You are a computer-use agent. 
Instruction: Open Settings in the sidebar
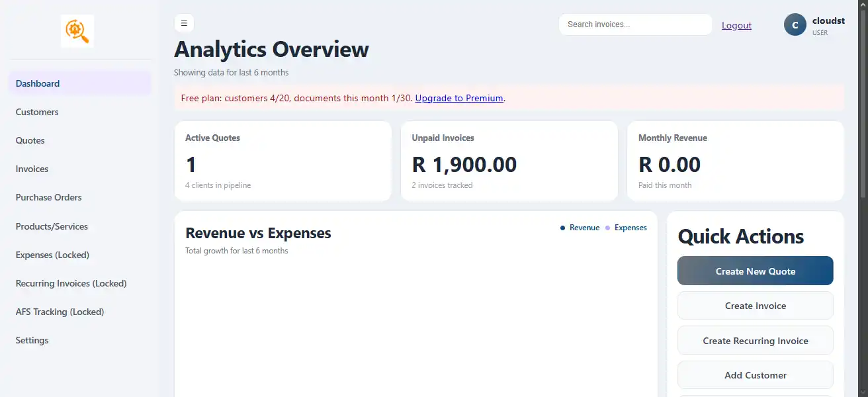coord(32,340)
